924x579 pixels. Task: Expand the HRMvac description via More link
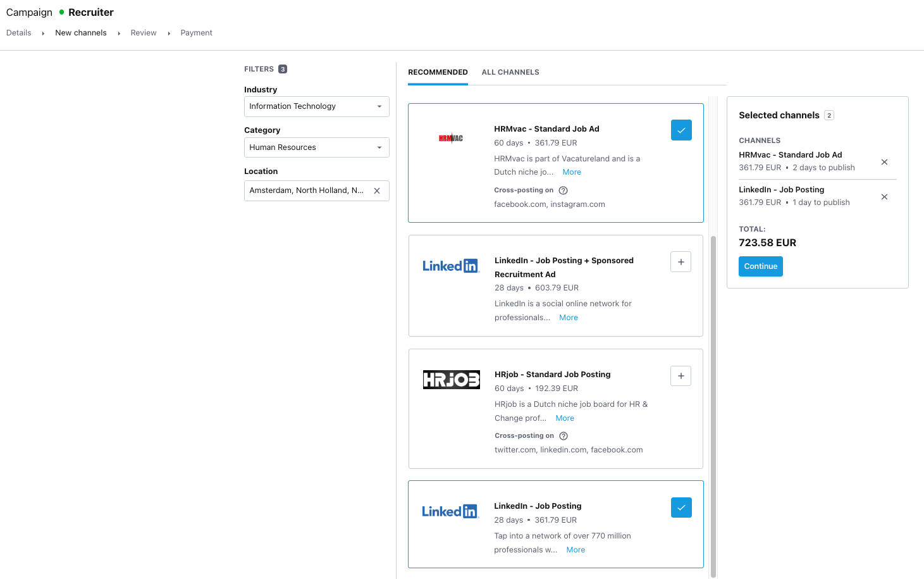(571, 171)
